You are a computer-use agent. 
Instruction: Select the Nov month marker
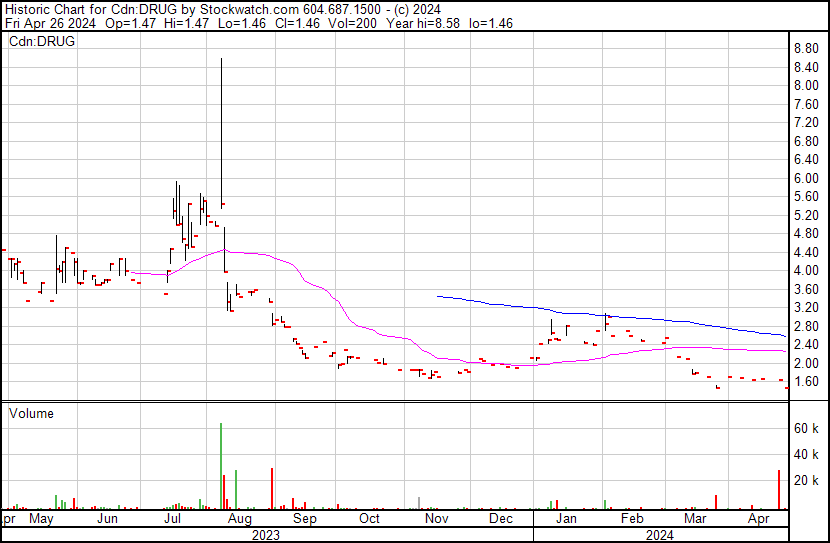436,520
